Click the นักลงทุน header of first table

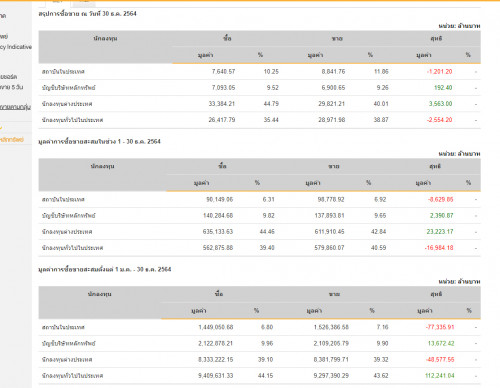click(x=105, y=39)
